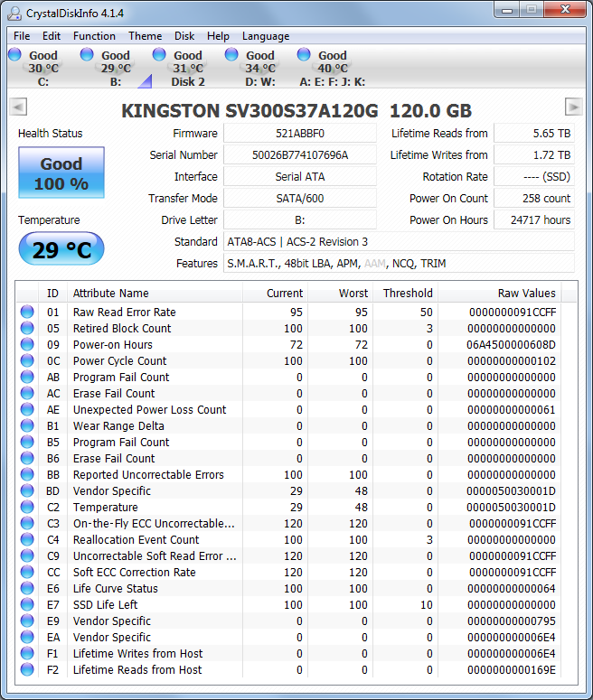Click status orb for Soft ECC Correction Rate

tap(27, 572)
